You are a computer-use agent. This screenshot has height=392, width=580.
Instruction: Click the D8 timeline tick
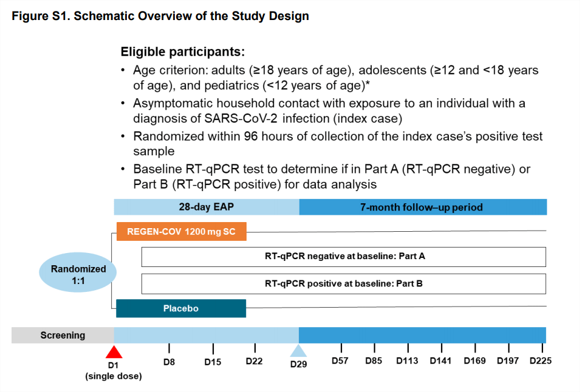[x=168, y=348]
